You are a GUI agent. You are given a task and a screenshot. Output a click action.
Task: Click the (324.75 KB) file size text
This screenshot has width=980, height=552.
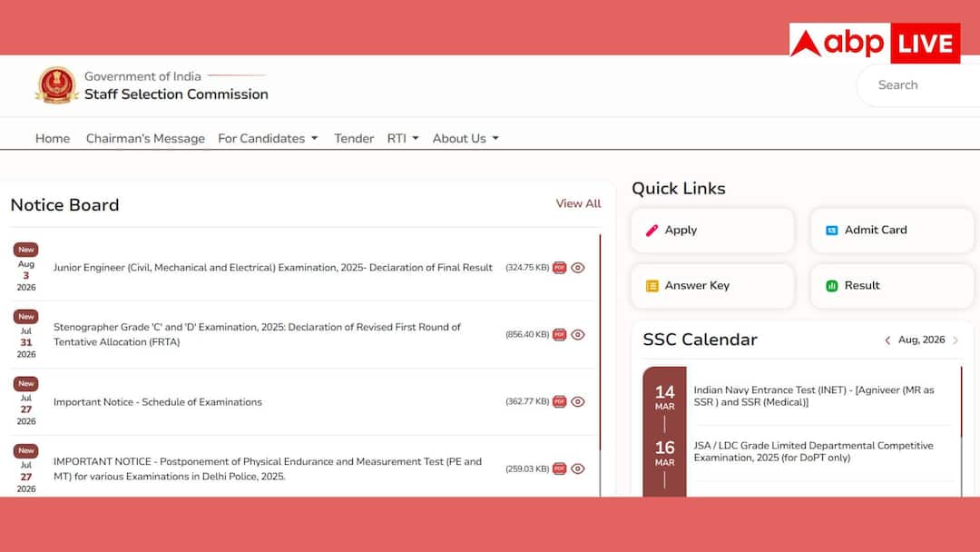[x=527, y=268]
